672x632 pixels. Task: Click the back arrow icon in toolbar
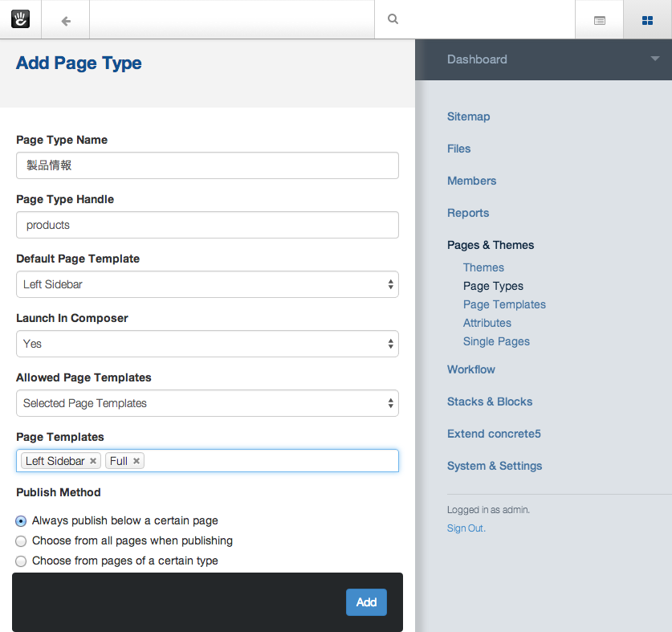point(66,21)
